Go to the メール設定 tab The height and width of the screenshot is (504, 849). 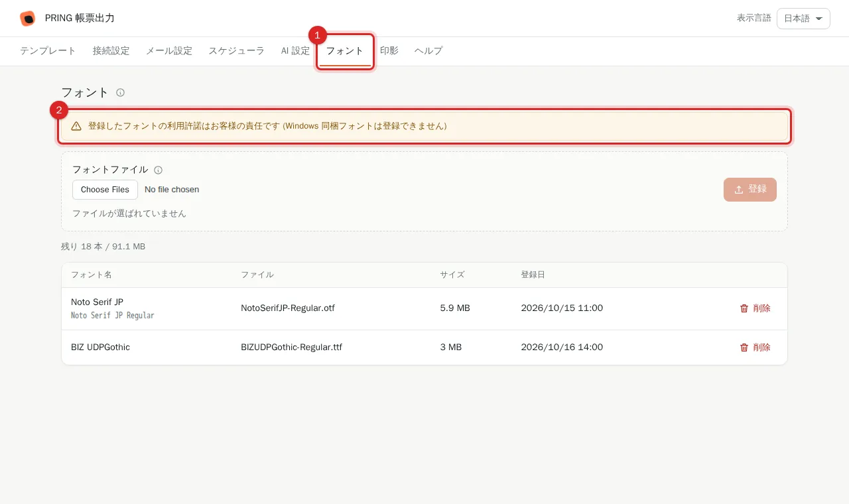169,51
